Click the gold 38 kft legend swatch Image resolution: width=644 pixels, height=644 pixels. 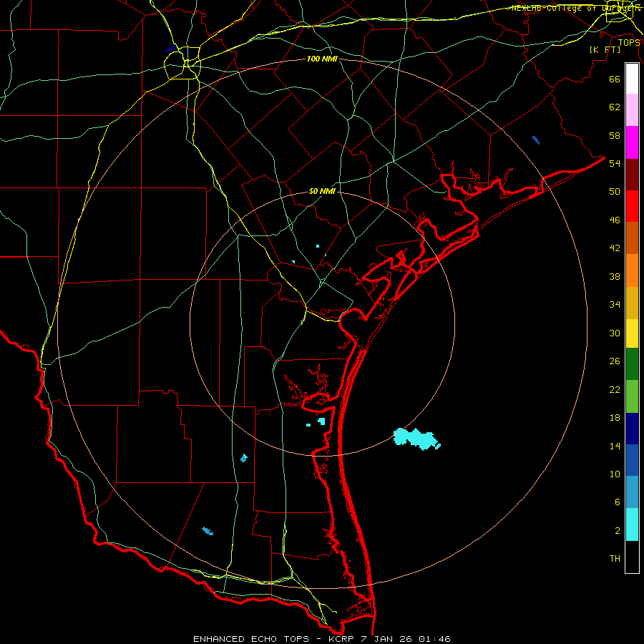(632, 303)
